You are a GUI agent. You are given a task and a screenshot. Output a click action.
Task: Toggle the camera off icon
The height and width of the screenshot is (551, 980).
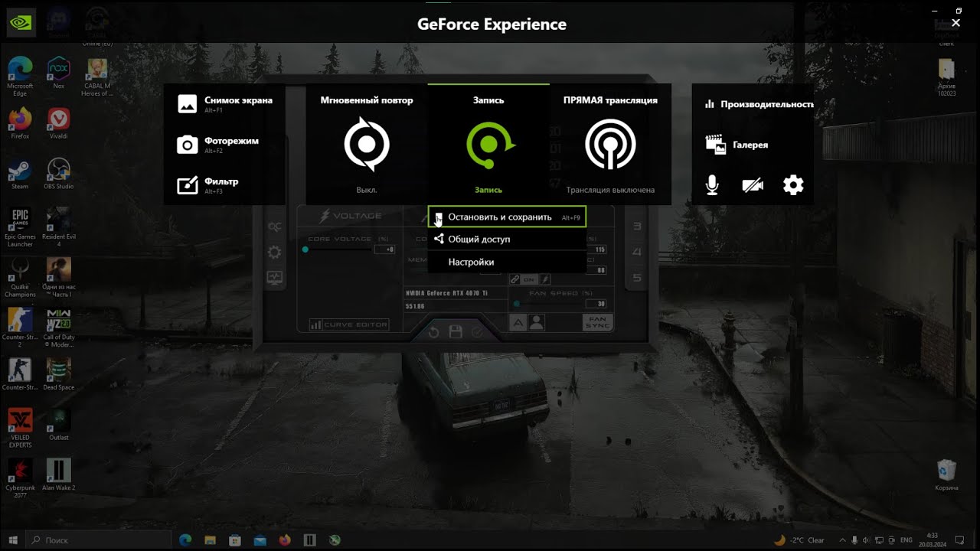pyautogui.click(x=753, y=184)
